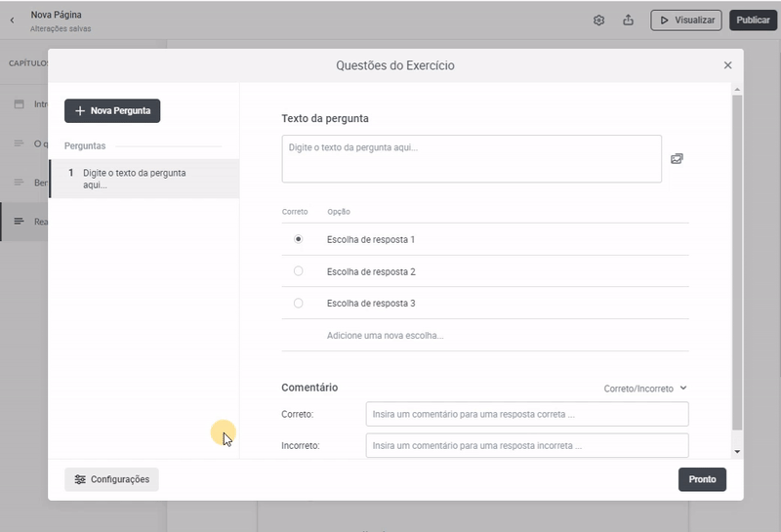Expand the Correto/Incorreto dropdown
This screenshot has width=781, height=532.
click(x=645, y=389)
